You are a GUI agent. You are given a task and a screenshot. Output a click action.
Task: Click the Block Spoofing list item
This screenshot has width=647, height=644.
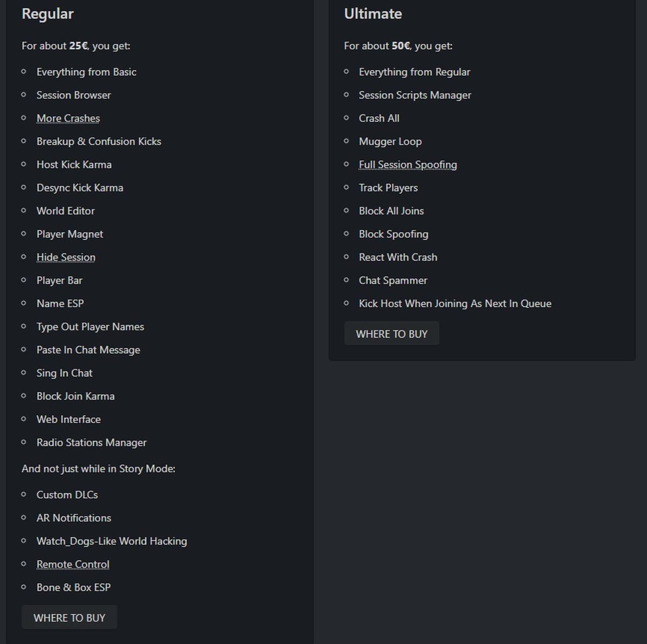394,234
